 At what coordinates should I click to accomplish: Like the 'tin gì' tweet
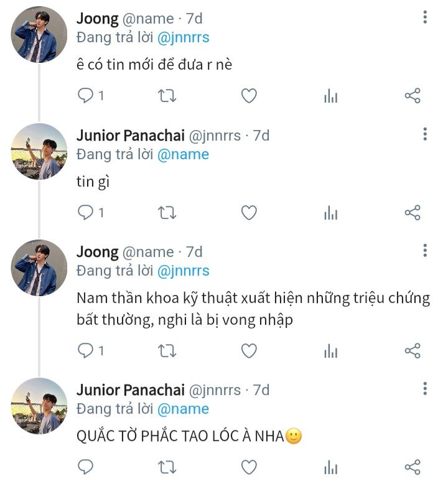click(249, 213)
